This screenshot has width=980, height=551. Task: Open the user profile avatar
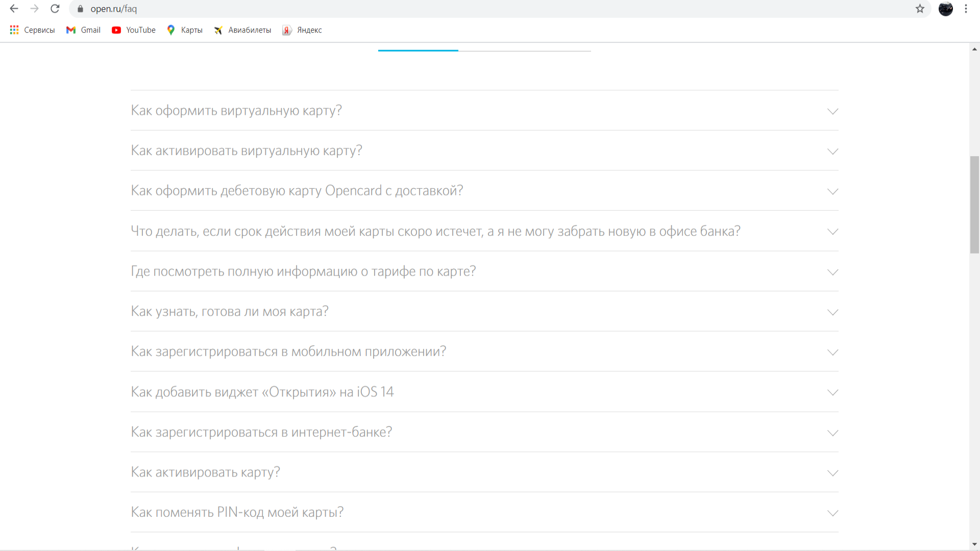[x=945, y=9]
